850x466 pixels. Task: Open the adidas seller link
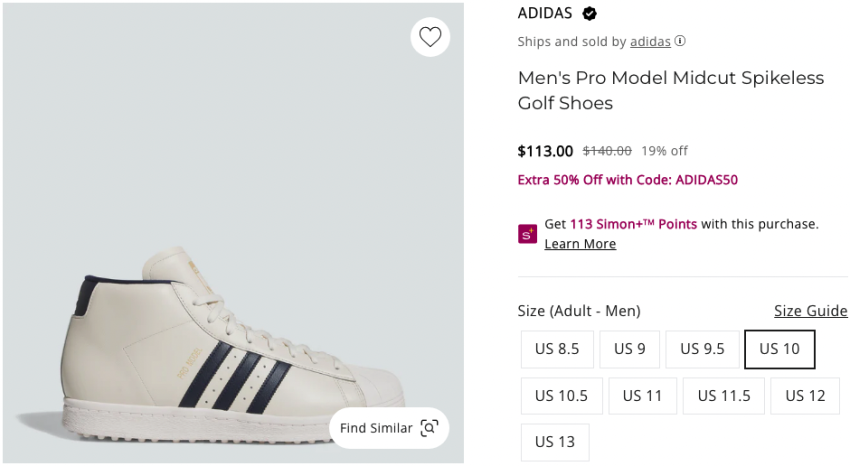pos(650,42)
